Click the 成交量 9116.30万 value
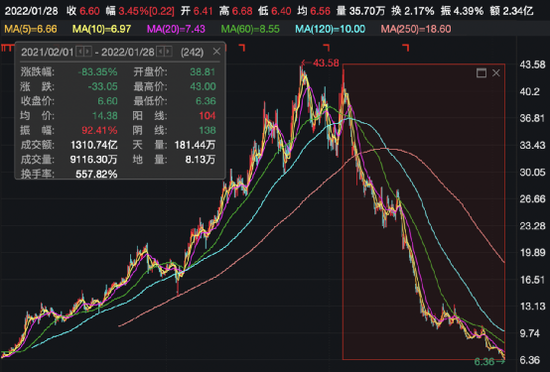 (x=94, y=160)
